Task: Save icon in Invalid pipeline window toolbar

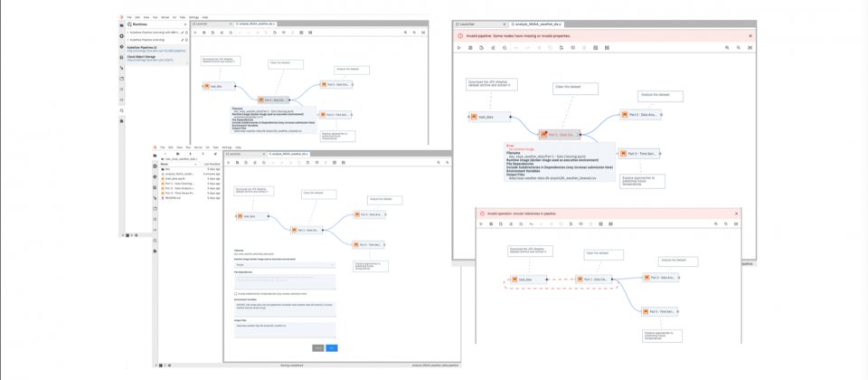Action: [470, 48]
